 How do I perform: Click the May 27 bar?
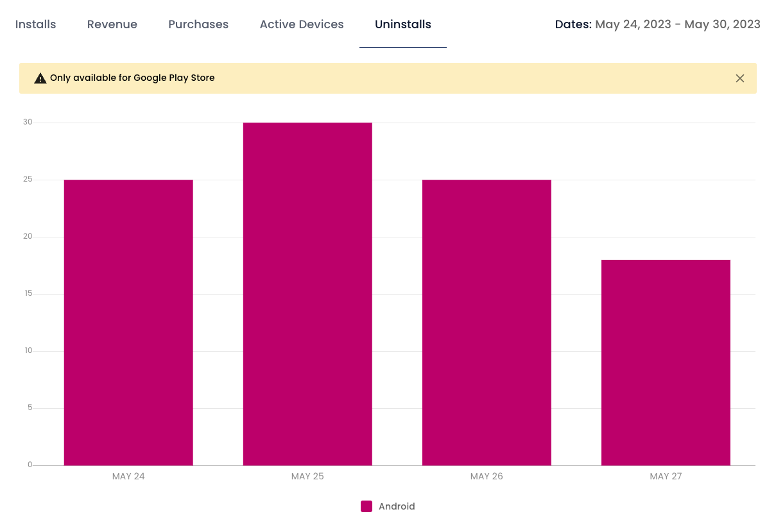[666, 363]
